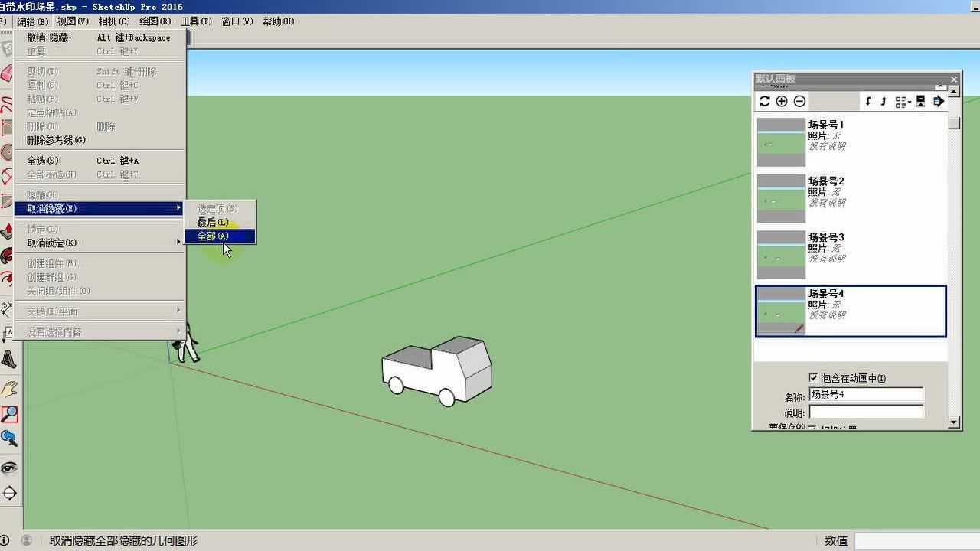Viewport: 980px width, 551px height.
Task: Click the 名称 field showing 场景号4
Action: (866, 395)
